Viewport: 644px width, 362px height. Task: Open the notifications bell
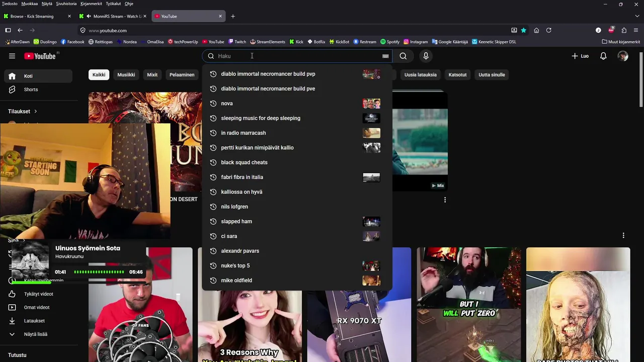tap(603, 56)
